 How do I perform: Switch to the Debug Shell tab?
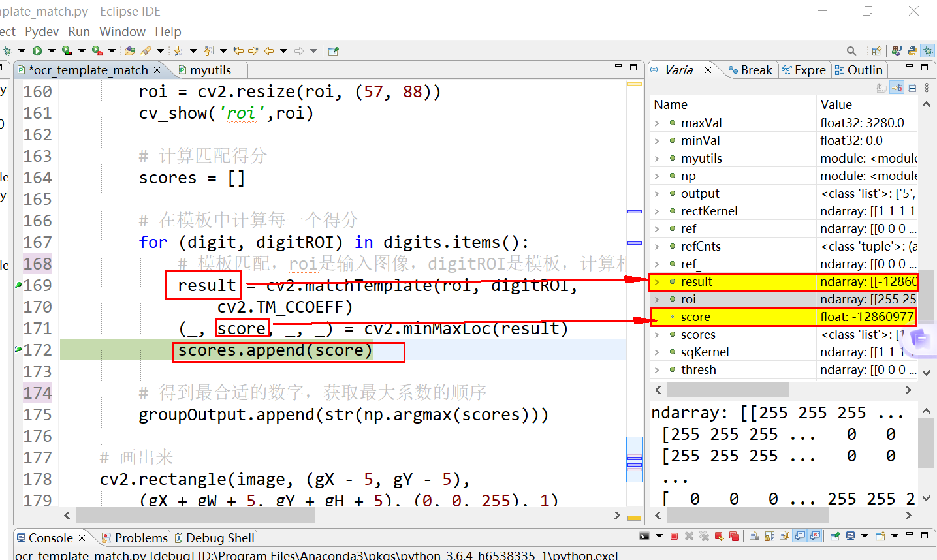click(215, 538)
